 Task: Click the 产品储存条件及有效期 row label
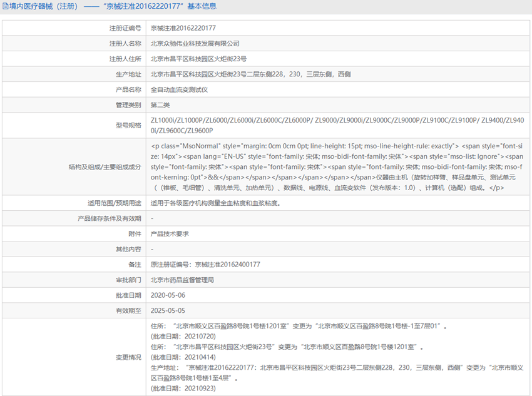(109, 218)
